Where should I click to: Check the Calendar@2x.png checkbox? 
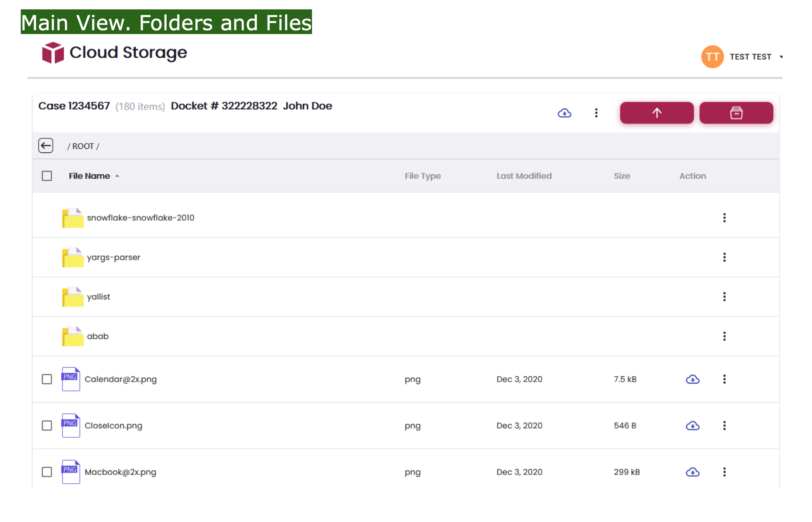click(x=47, y=379)
